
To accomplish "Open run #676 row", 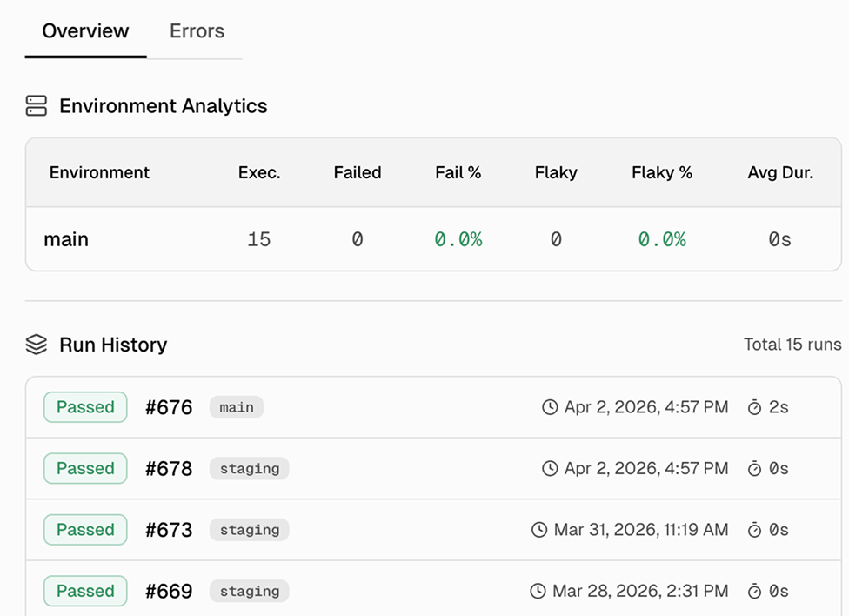I will [x=433, y=407].
